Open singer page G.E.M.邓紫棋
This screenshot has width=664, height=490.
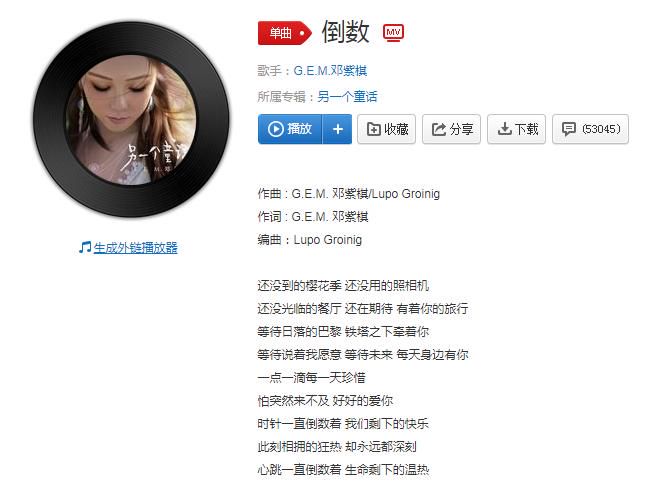pos(330,71)
